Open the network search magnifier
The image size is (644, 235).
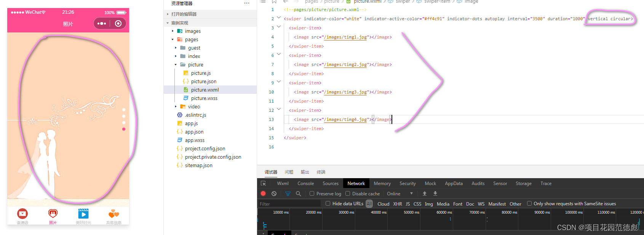[x=299, y=193]
